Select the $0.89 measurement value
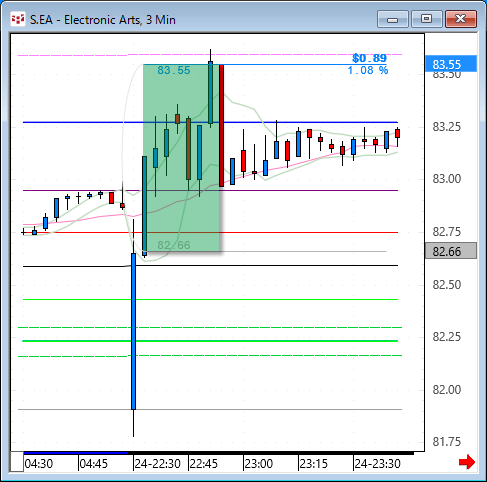 tap(369, 58)
